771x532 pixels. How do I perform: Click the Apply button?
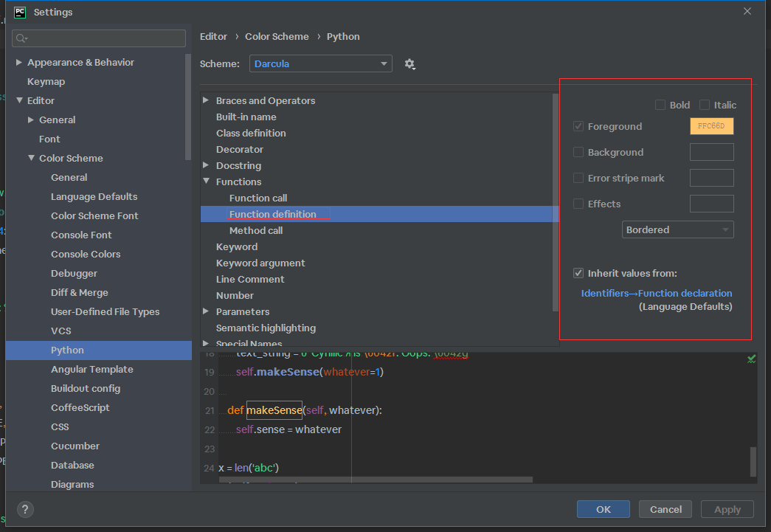(x=727, y=509)
